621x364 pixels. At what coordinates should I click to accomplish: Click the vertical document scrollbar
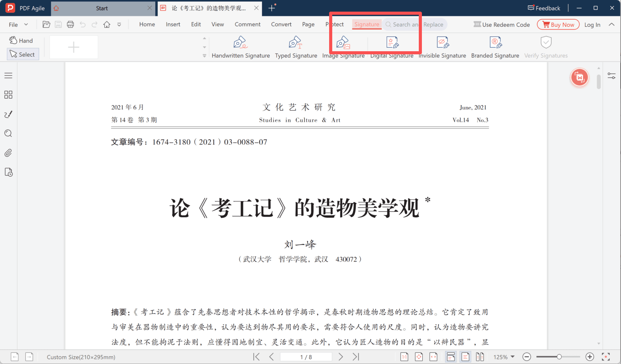coord(599,81)
